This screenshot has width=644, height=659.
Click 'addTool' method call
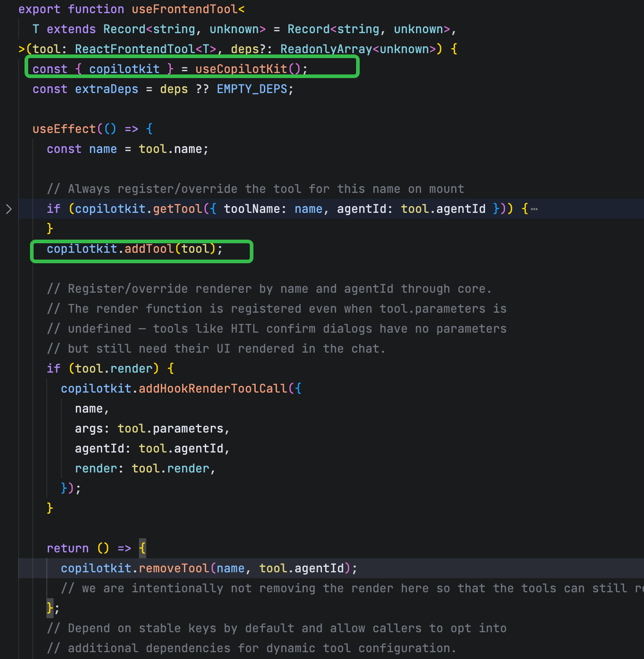(149, 249)
